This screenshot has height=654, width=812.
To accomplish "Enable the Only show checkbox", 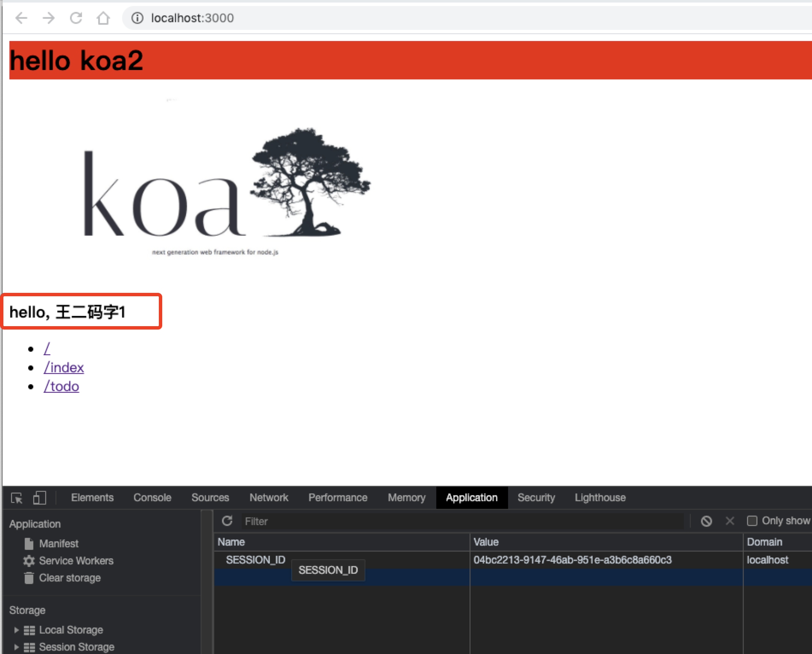I will pyautogui.click(x=752, y=521).
